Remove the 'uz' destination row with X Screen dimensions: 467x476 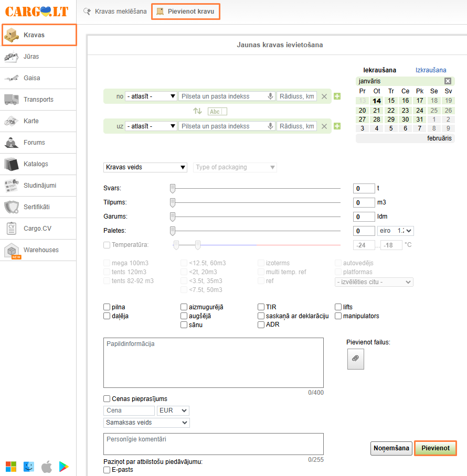coord(324,126)
